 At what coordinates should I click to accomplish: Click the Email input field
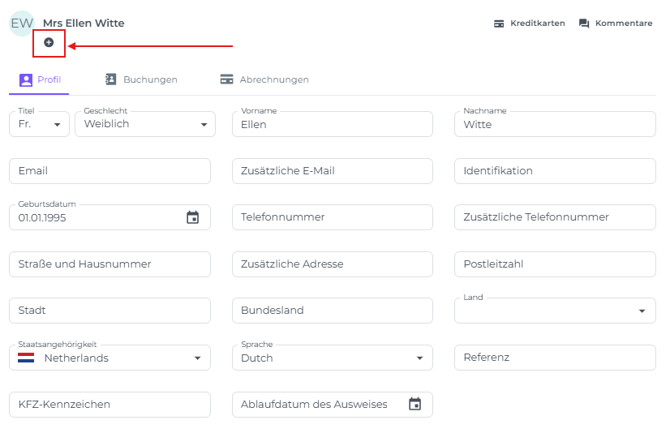[110, 171]
